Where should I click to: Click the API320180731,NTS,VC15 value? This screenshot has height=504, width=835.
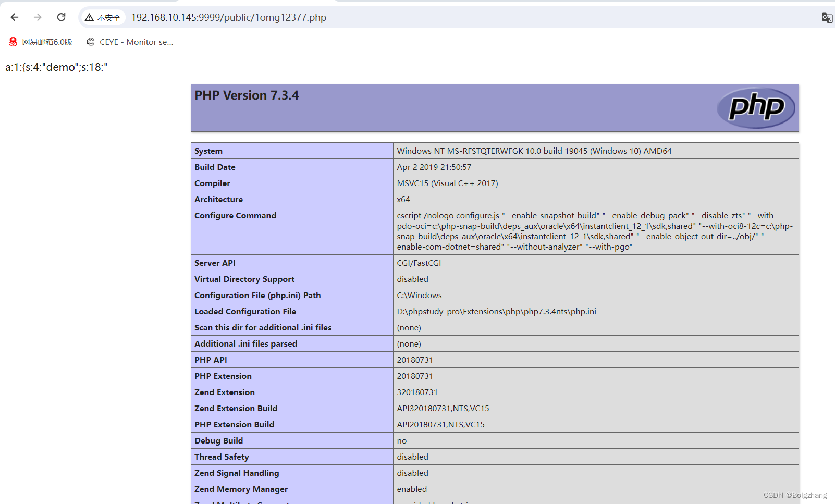[443, 409]
